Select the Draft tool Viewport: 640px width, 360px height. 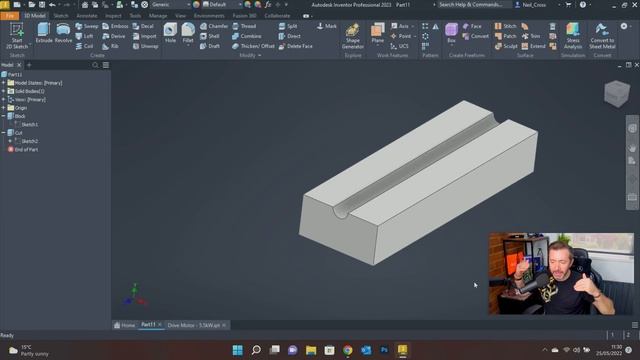point(210,46)
